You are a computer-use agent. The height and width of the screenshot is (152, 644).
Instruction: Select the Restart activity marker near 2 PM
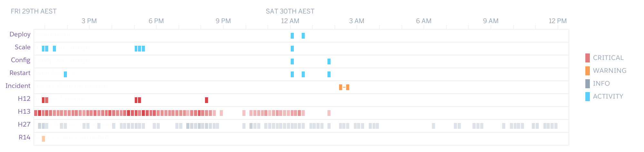(65, 74)
